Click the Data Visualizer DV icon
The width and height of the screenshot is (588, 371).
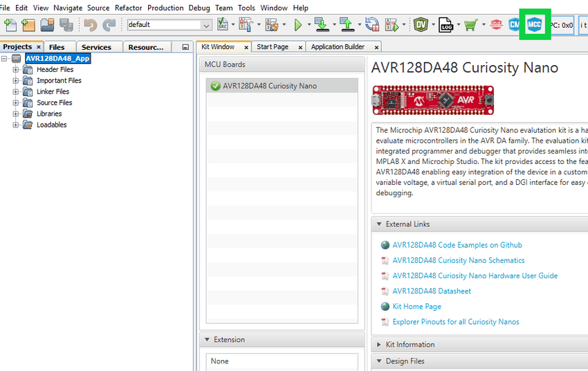(421, 25)
